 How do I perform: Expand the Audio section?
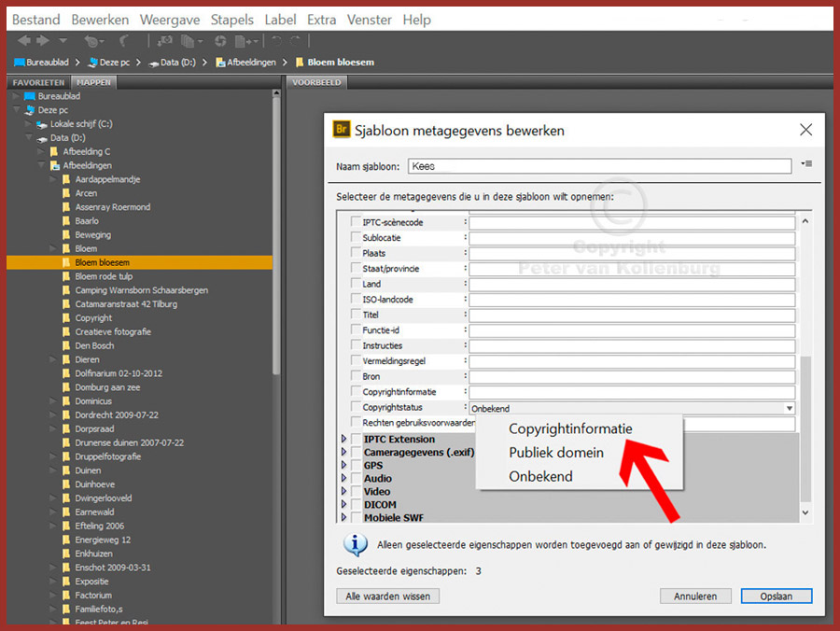click(x=343, y=478)
